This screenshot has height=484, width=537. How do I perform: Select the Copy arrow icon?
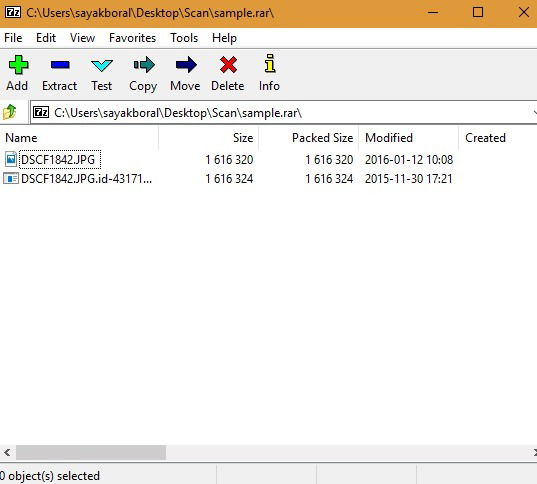tap(144, 64)
